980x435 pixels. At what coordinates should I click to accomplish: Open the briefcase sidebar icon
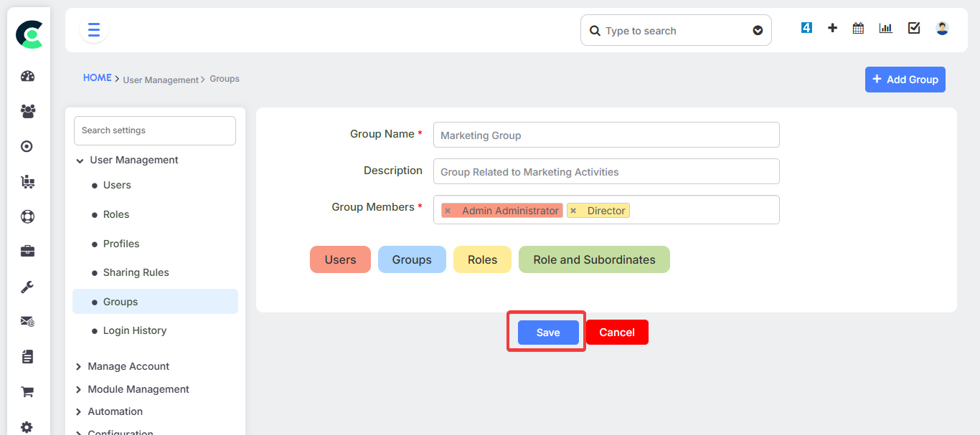(x=27, y=252)
